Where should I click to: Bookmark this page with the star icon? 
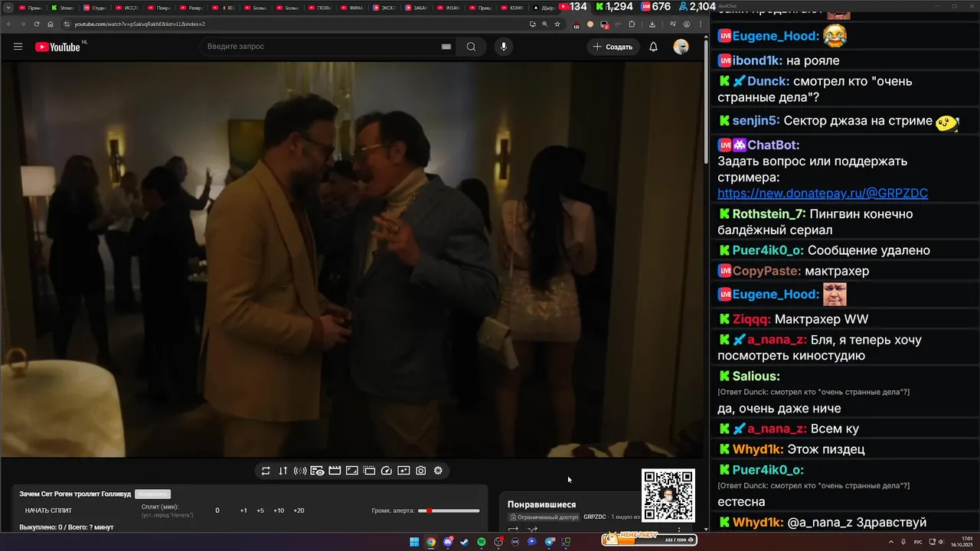[557, 24]
